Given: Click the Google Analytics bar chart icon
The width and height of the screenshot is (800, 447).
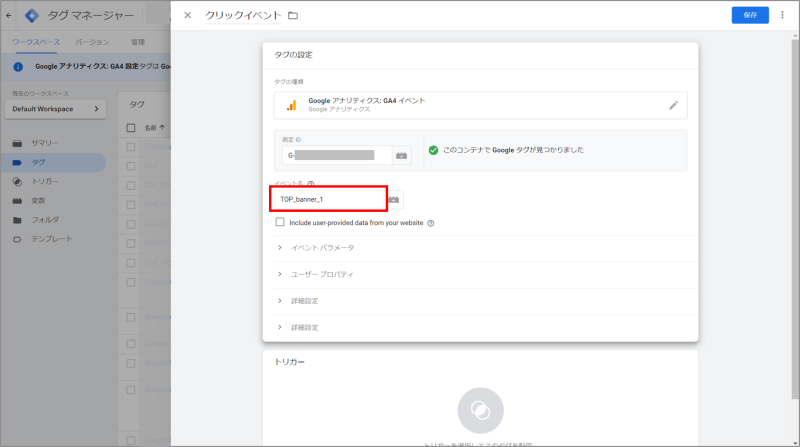Looking at the screenshot, I should point(291,105).
